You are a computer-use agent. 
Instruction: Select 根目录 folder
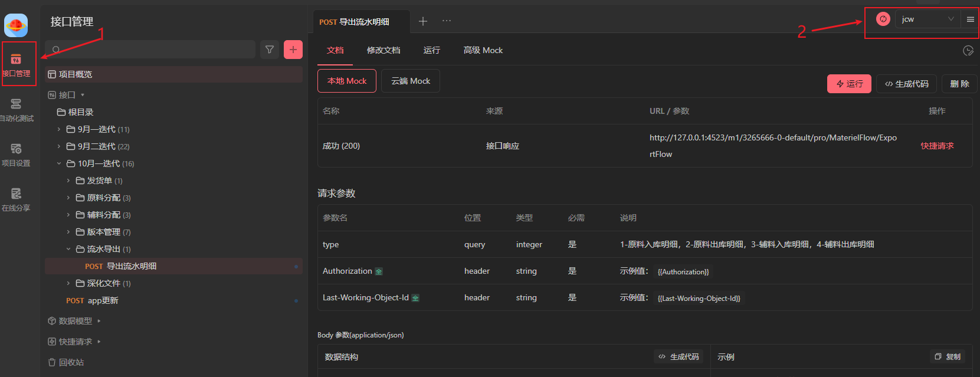76,112
